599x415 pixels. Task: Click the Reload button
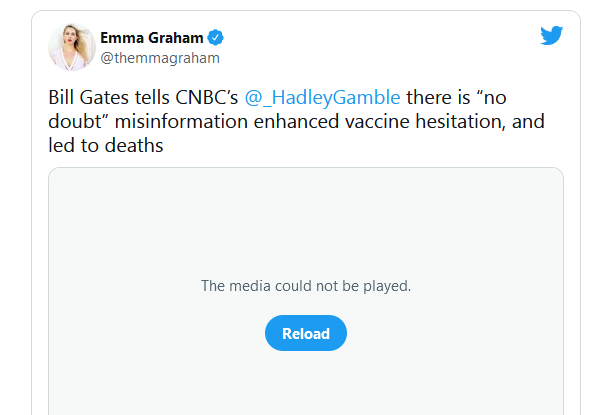[306, 333]
